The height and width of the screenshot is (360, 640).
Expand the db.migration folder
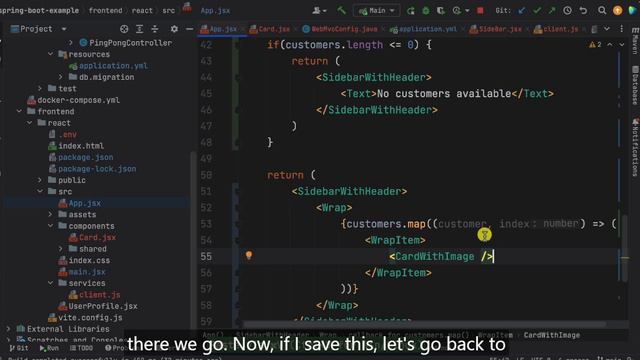click(60, 77)
